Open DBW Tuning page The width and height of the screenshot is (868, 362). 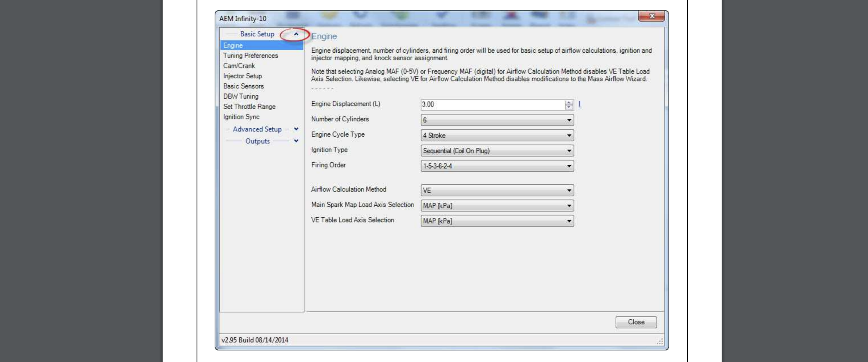coord(241,96)
